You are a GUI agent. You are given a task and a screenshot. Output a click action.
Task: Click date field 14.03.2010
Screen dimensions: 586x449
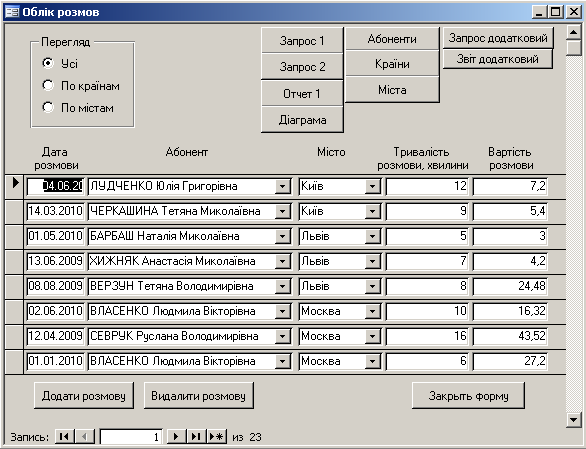[x=55, y=211]
